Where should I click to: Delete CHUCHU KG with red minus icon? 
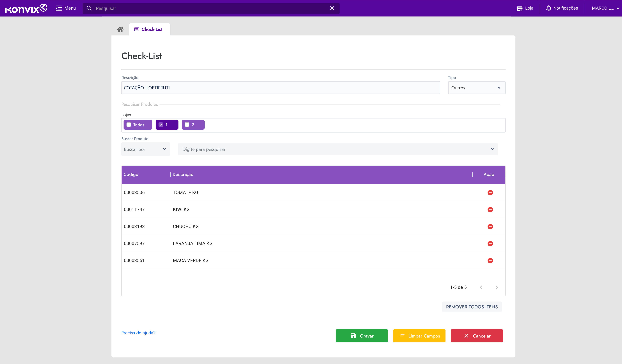point(490,227)
